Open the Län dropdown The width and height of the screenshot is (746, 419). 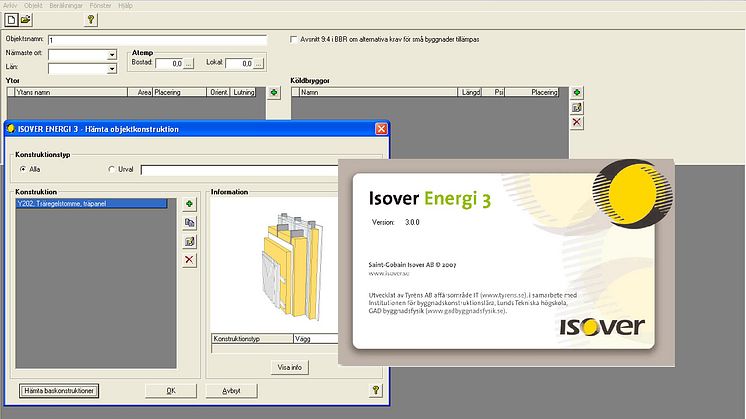coord(112,69)
